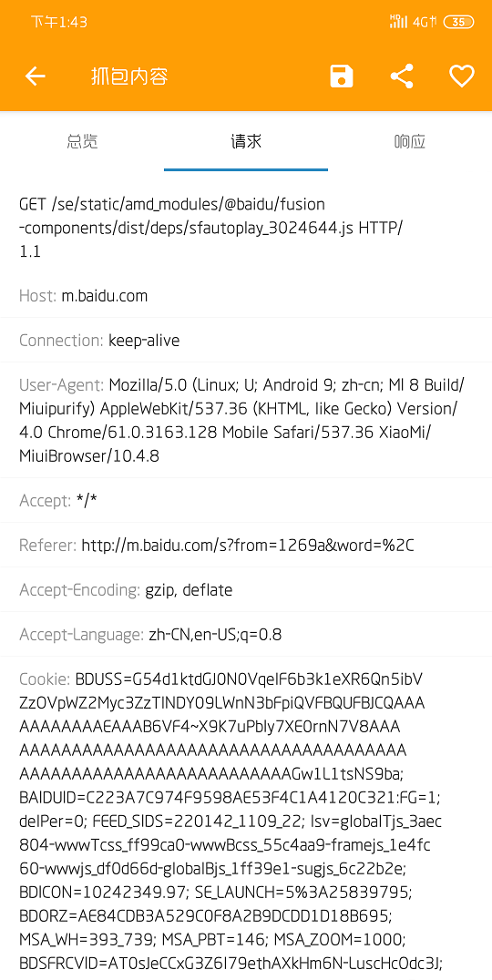
Task: Select the User-Agent header row
Action: coord(246,420)
